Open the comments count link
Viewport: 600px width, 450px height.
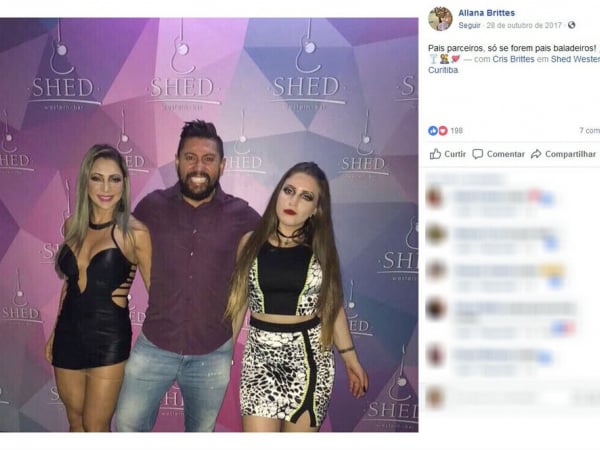click(x=589, y=131)
